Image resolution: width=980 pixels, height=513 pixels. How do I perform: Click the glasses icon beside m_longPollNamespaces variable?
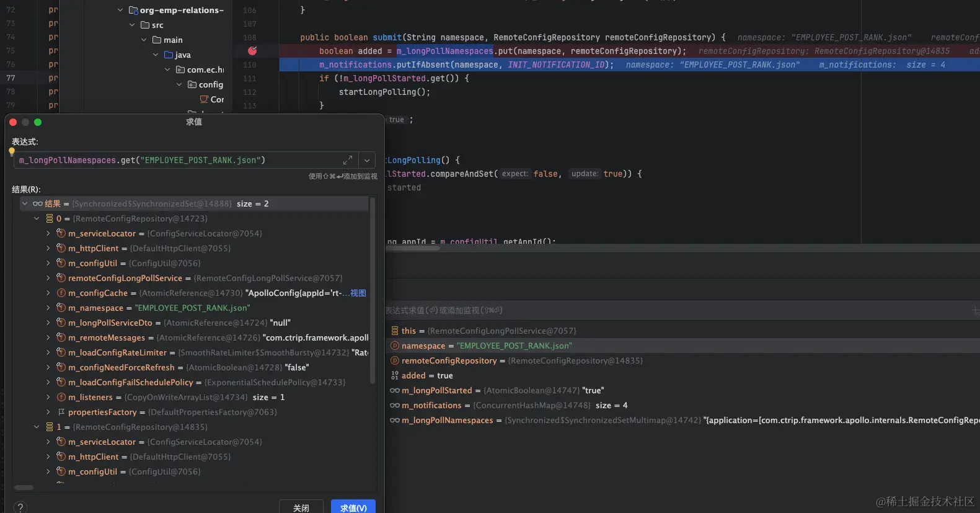pos(395,420)
